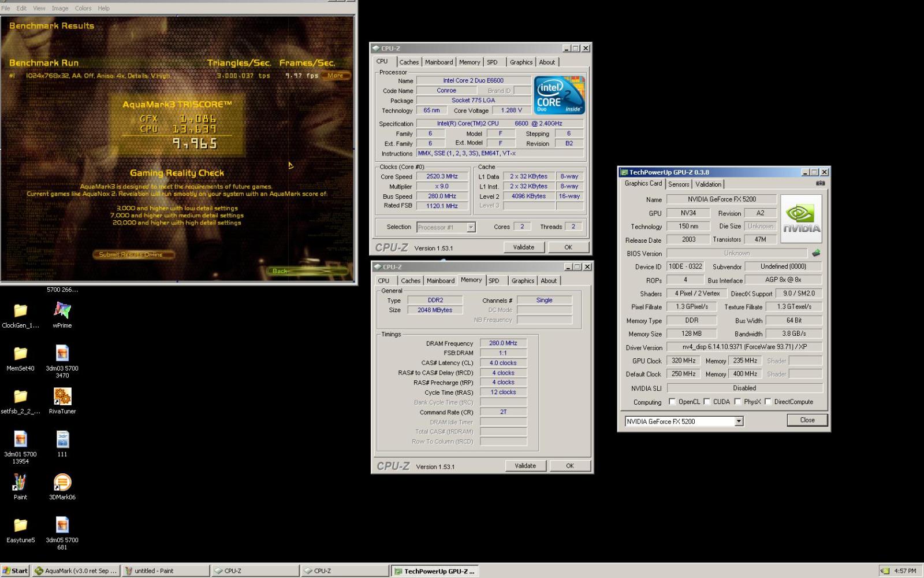Launch Paint desktop shortcut
The image size is (924, 578).
point(20,487)
